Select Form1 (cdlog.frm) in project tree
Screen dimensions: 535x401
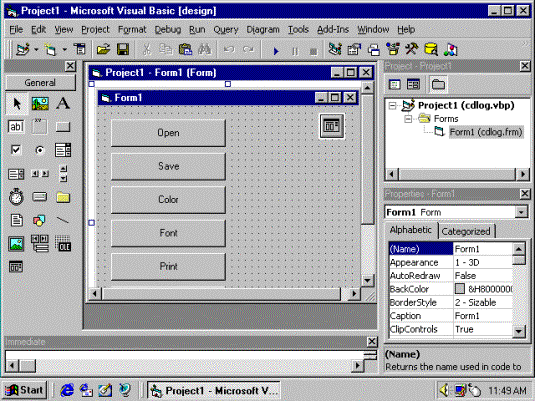(x=486, y=132)
